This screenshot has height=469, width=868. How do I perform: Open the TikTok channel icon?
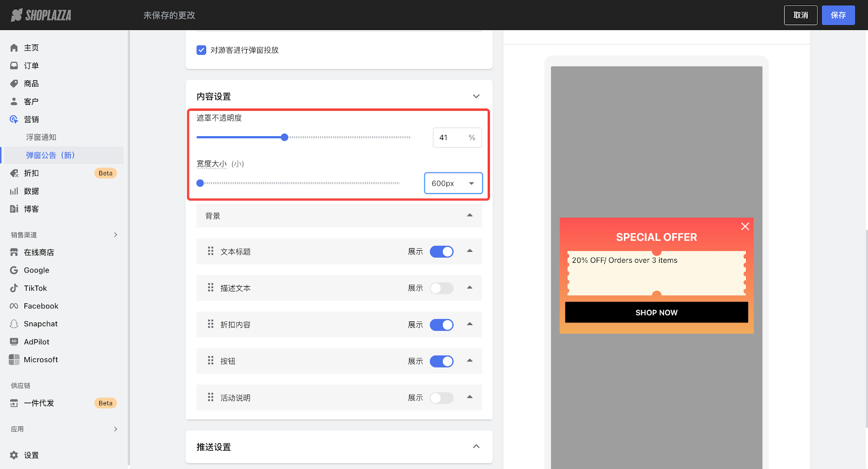coord(14,288)
